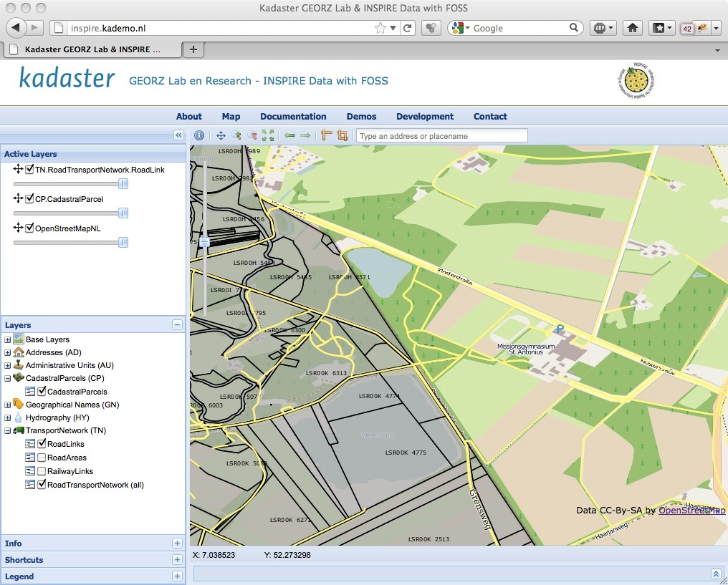
Task: Zoom map to full extent
Action: point(268,135)
